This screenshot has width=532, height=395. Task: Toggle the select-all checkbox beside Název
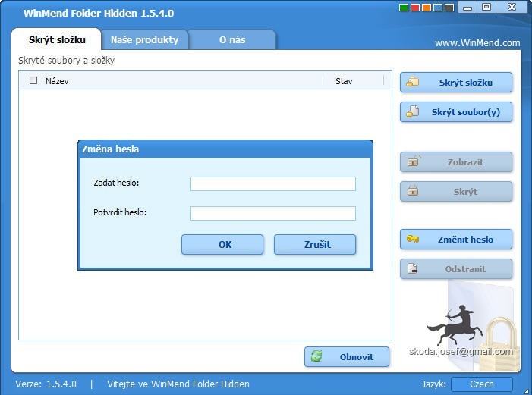coord(33,80)
